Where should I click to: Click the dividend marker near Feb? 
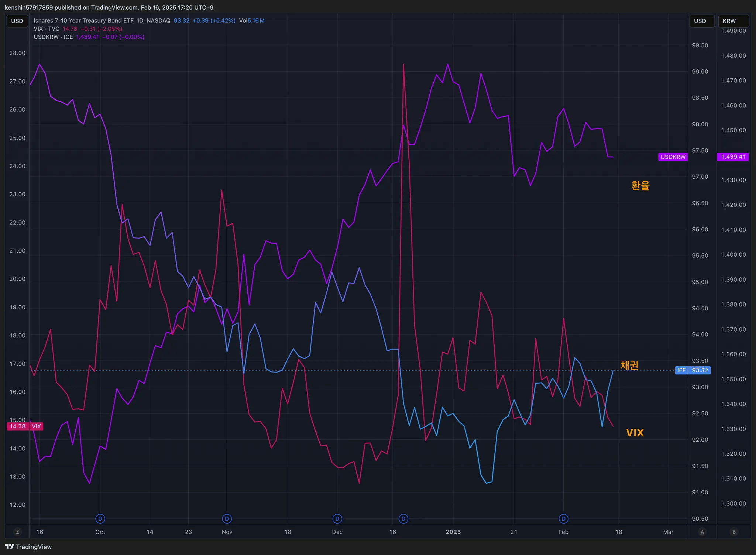point(563,518)
